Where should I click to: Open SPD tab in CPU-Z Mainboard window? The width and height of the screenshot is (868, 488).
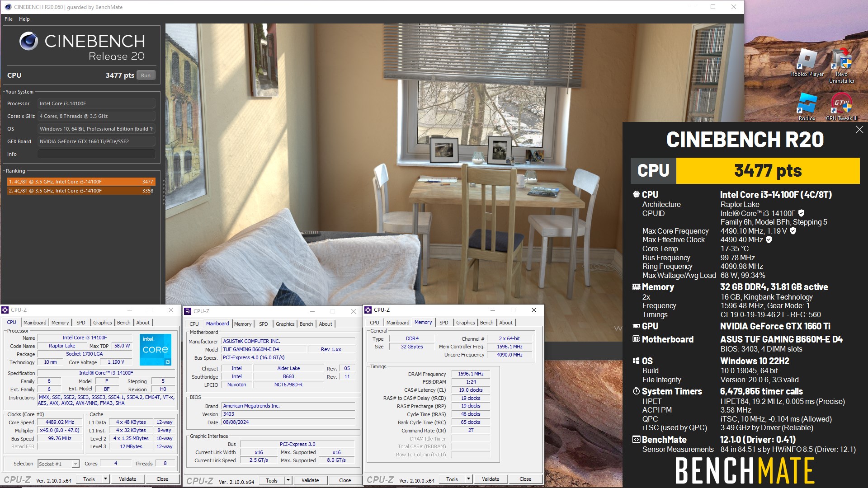pyautogui.click(x=263, y=324)
